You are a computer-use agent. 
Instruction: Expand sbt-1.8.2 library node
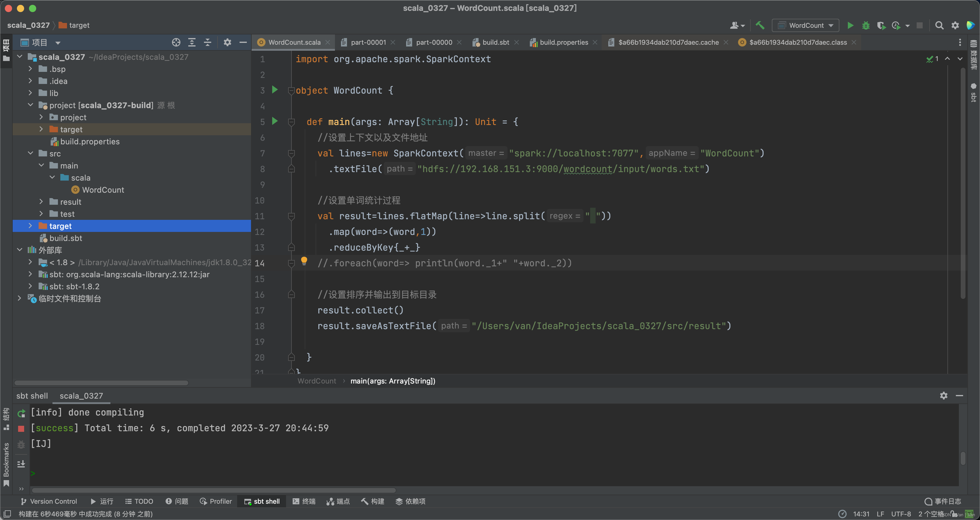(x=30, y=286)
